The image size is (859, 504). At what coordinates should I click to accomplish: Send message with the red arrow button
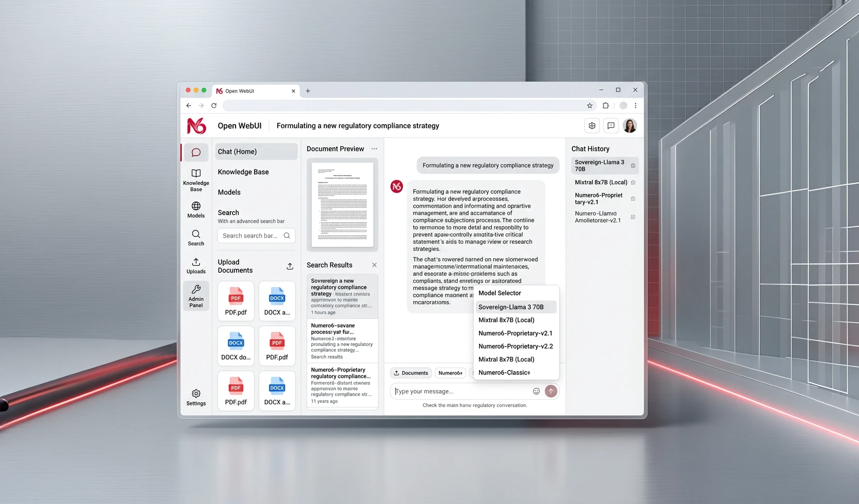551,391
